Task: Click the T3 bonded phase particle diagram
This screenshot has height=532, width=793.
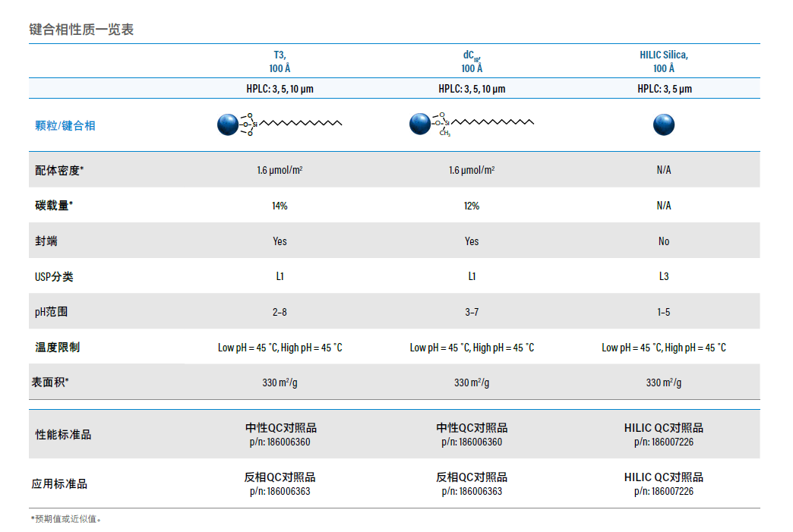Action: click(x=280, y=124)
